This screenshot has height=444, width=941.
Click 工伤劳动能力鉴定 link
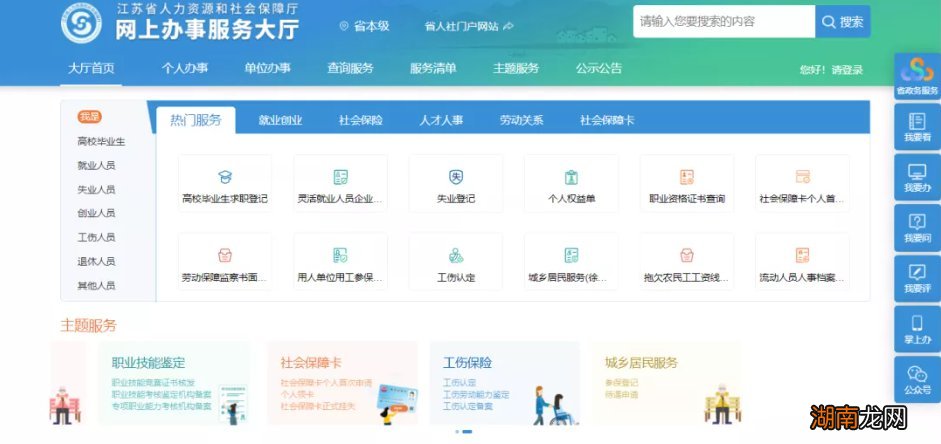[x=476, y=394]
